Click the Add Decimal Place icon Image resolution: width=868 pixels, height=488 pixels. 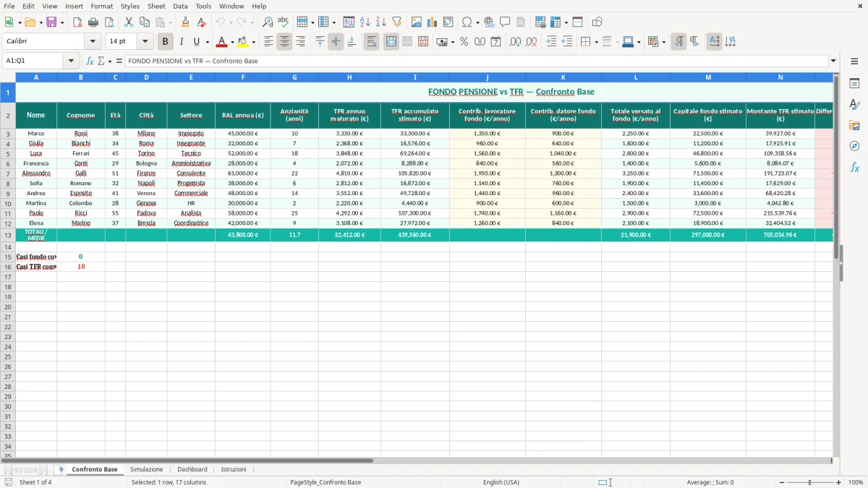pyautogui.click(x=515, y=42)
